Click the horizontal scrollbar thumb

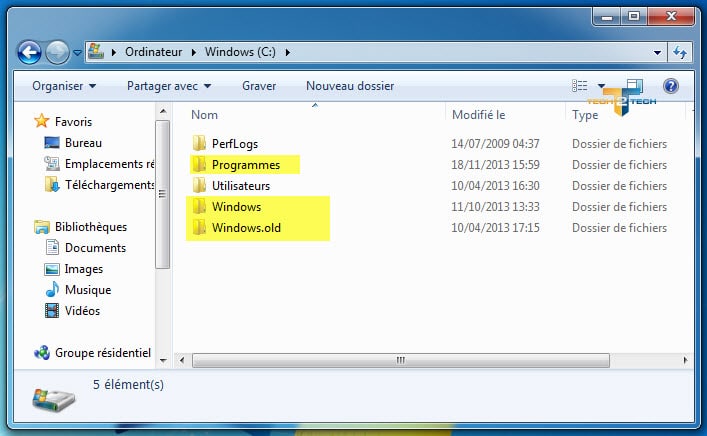401,360
